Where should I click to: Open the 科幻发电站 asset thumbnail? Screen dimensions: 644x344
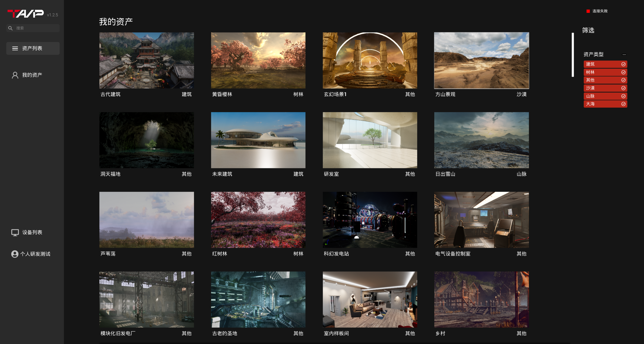click(x=370, y=220)
